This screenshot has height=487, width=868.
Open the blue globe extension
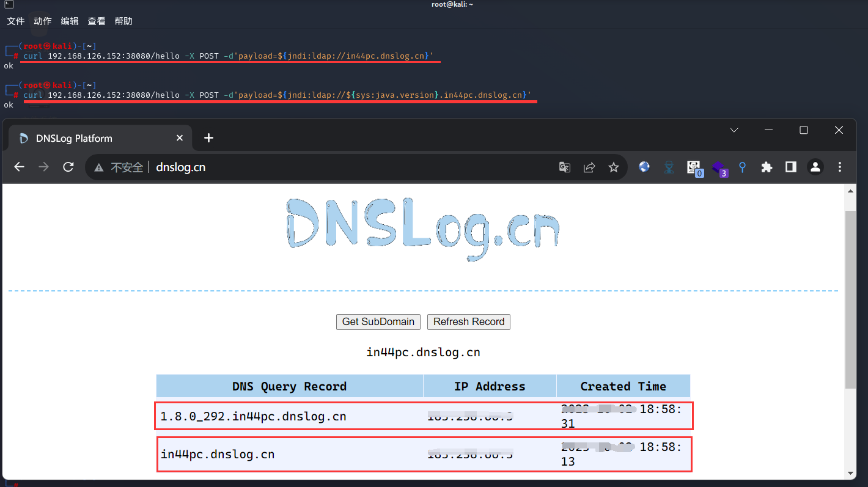(644, 166)
